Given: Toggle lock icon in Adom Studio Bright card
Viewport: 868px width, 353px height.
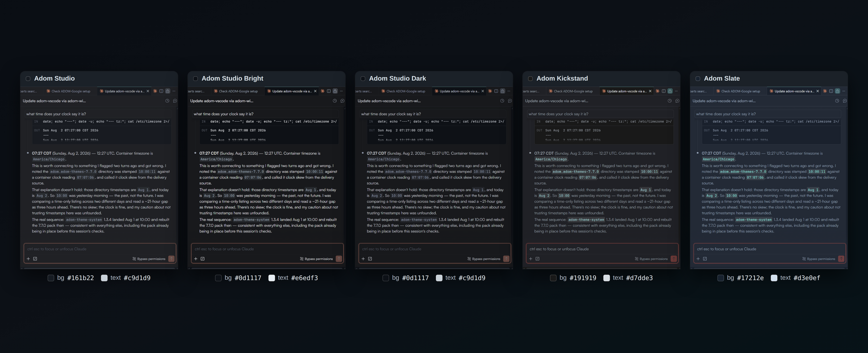Looking at the screenshot, I should (x=335, y=91).
